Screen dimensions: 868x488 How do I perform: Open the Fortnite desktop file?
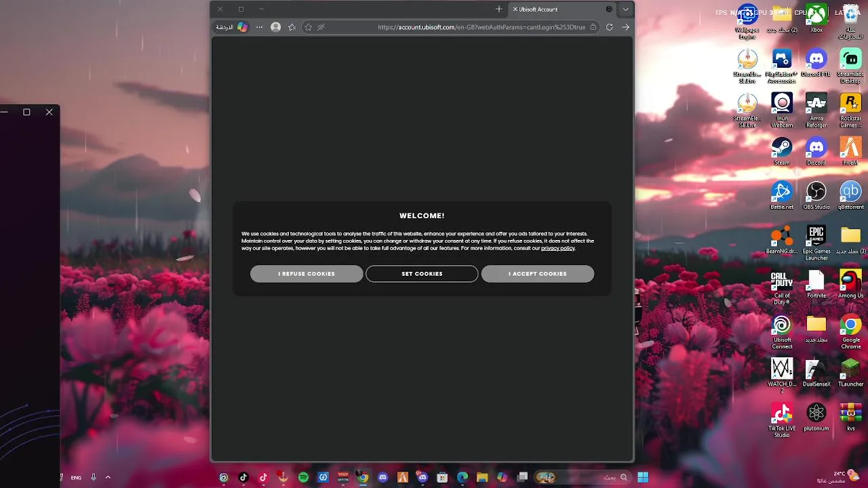pos(816,285)
